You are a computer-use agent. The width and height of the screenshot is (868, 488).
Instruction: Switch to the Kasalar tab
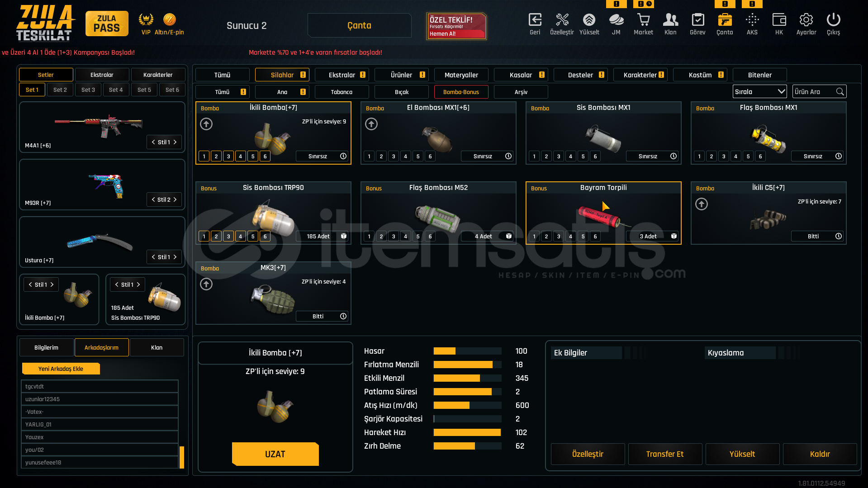click(x=521, y=75)
